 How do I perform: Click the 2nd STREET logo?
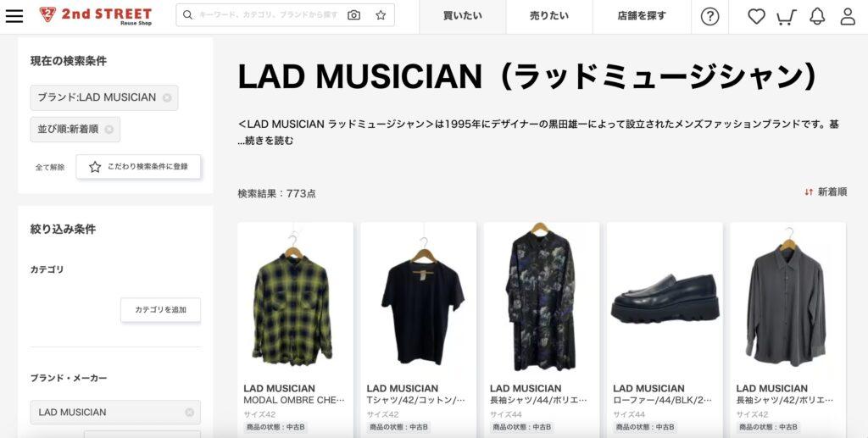pyautogui.click(x=96, y=15)
